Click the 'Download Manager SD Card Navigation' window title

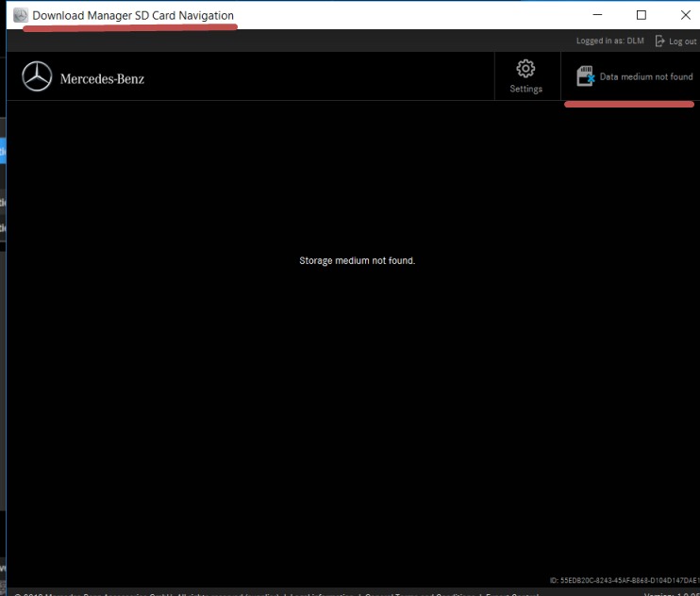pyautogui.click(x=133, y=16)
